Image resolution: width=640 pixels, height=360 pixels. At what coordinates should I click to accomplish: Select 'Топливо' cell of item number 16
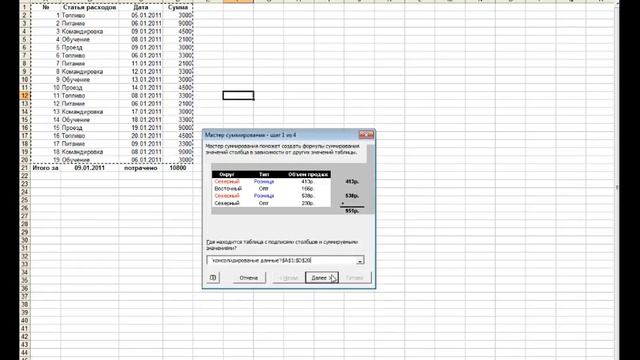pyautogui.click(x=90, y=136)
